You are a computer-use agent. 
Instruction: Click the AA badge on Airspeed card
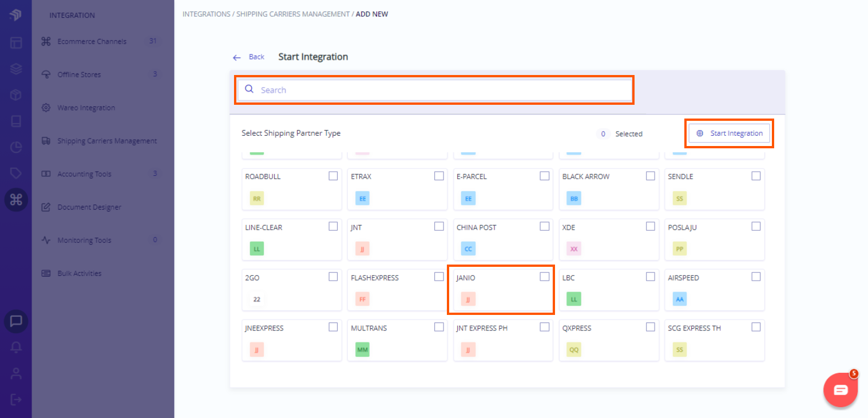(680, 299)
